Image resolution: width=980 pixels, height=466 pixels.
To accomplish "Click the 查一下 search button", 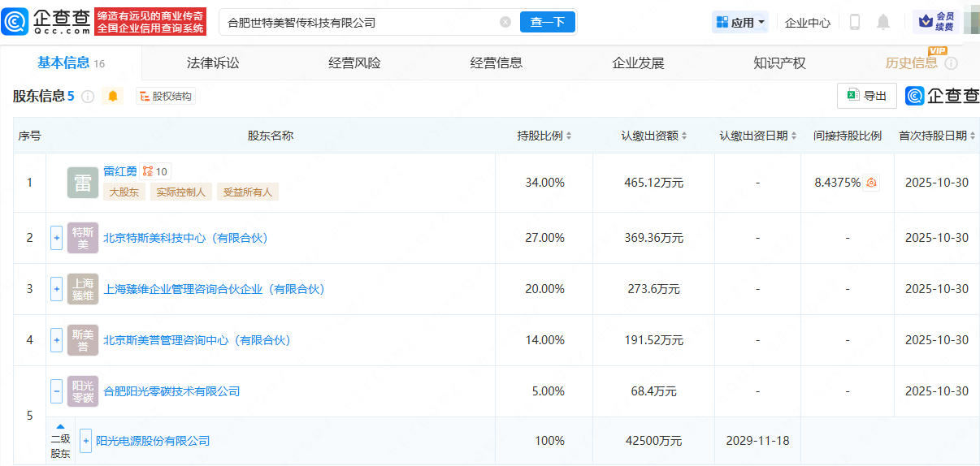I will click(x=547, y=22).
